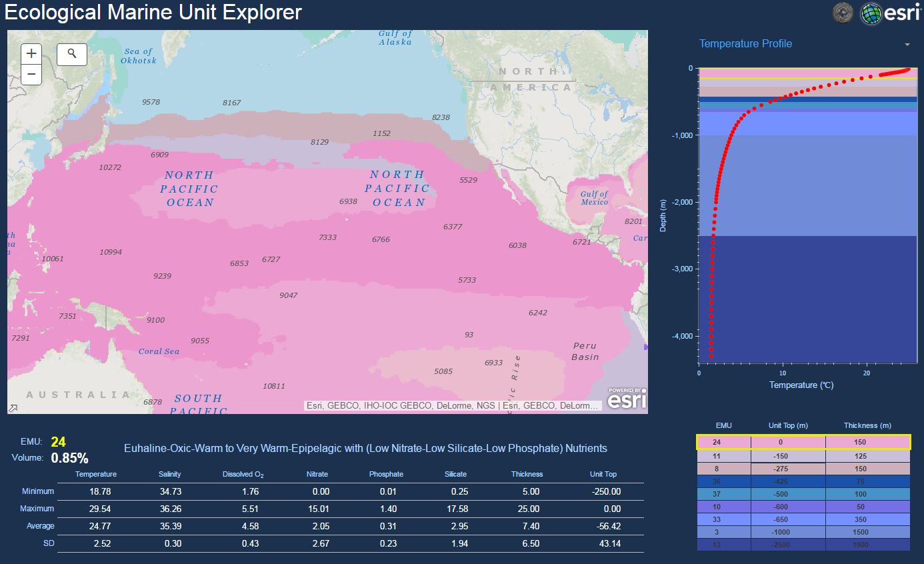Click the darkest band below -2,500 m in profile chart
This screenshot has height=564, width=924.
click(808, 300)
